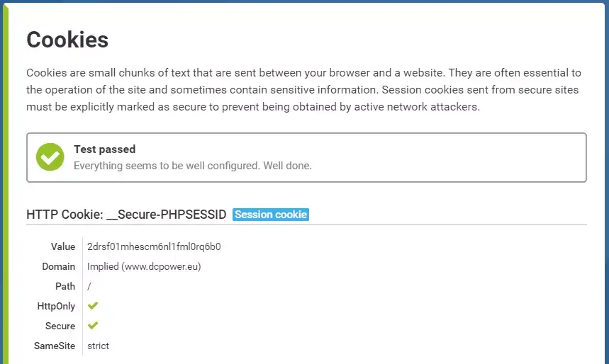Screen dimensions: 609x364
Task: Click the HttpOnly row label
Action: tap(56, 306)
